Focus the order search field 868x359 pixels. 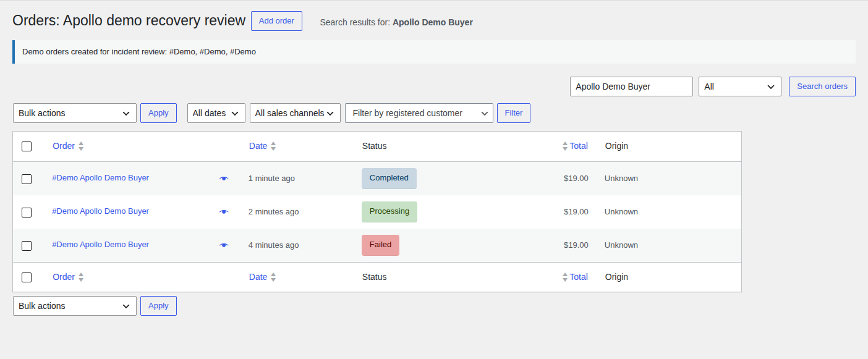pyautogui.click(x=631, y=87)
